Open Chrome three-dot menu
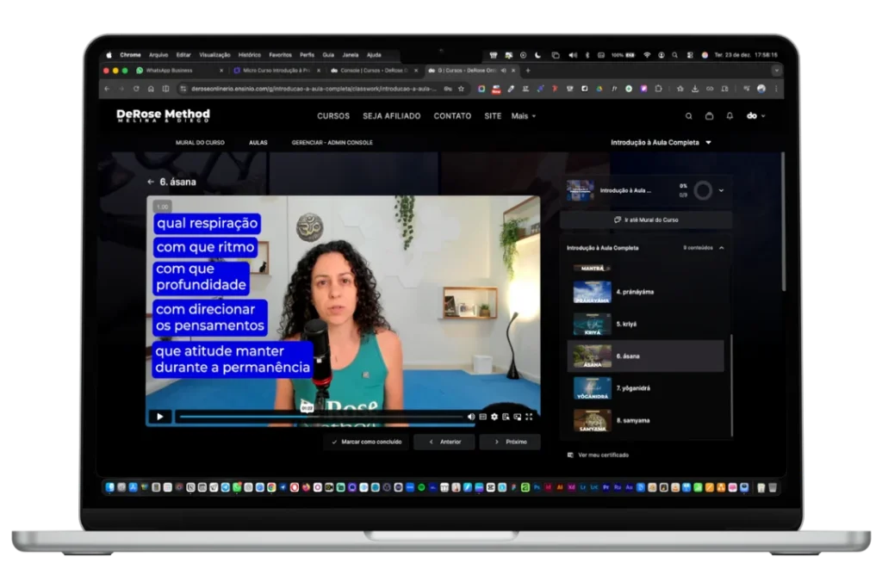The height and width of the screenshot is (588, 882). tap(776, 89)
